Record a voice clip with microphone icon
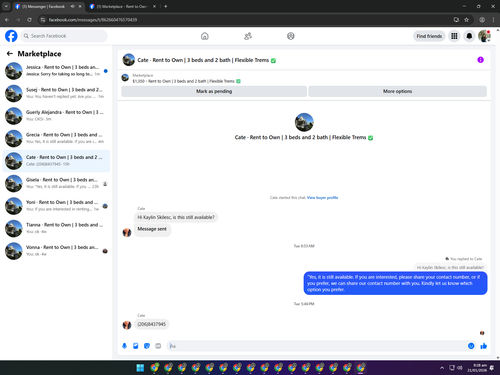Screen dimensions: 500x375 point(124,346)
